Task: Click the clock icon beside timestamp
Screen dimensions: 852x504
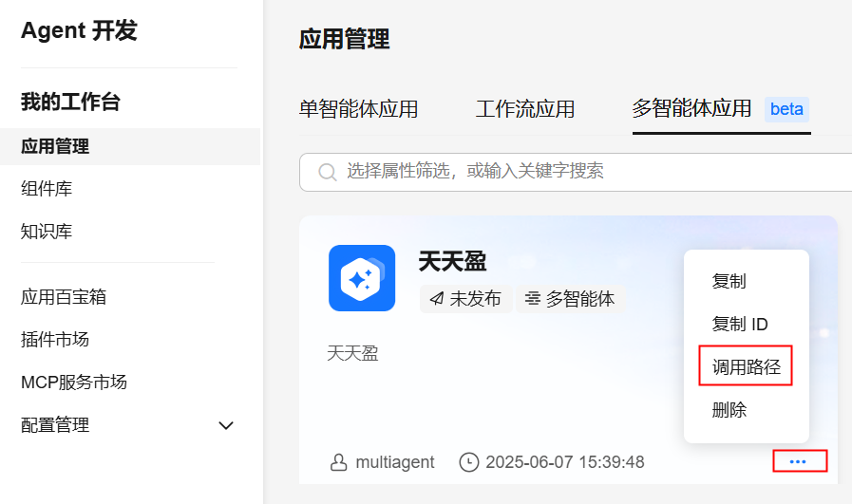Action: (x=469, y=462)
